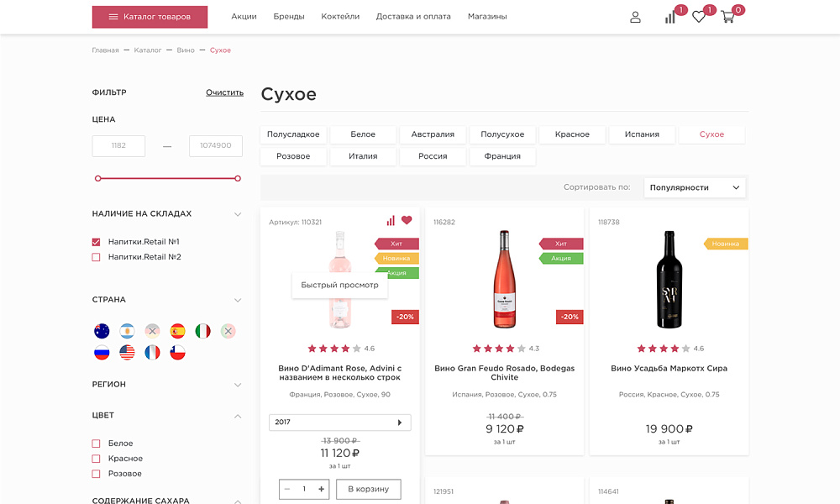The height and width of the screenshot is (504, 840).
Task: Uncheck Напитки.Retail №1 warehouse checkbox
Action: (x=96, y=242)
